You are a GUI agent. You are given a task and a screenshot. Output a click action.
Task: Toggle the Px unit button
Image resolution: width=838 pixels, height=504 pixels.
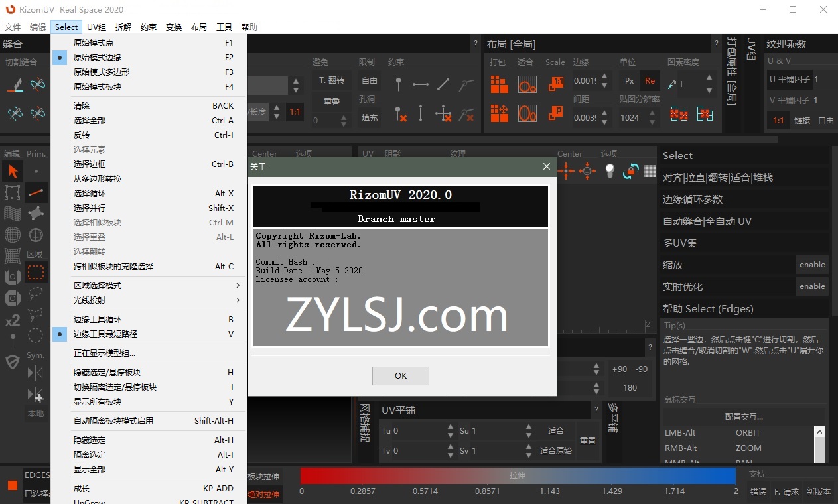click(x=629, y=81)
